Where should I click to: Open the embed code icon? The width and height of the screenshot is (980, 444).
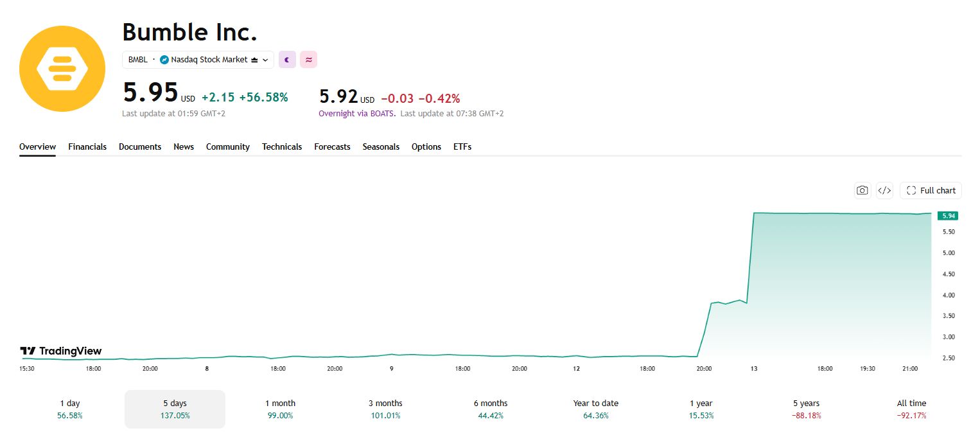tap(884, 190)
